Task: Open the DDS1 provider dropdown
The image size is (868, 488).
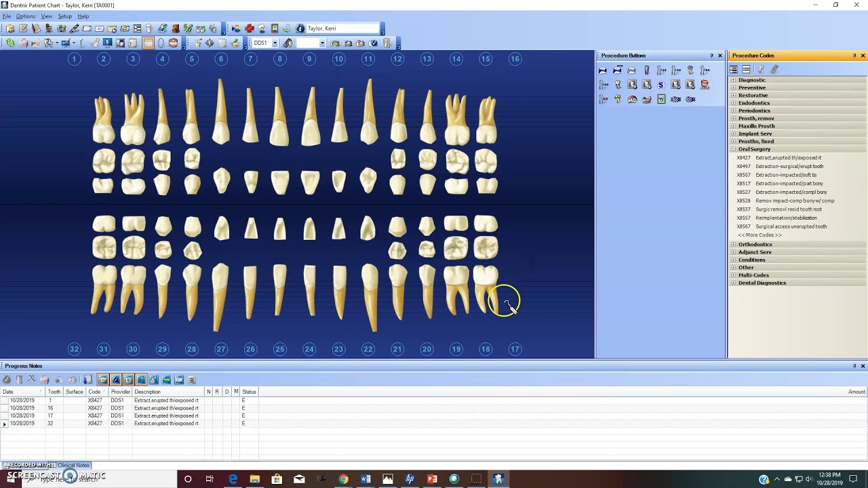Action: 275,43
